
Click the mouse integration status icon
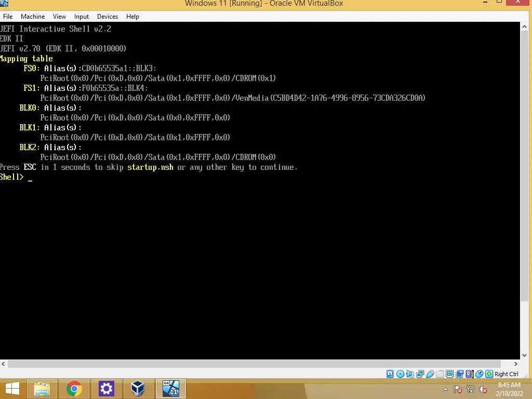pos(480,374)
